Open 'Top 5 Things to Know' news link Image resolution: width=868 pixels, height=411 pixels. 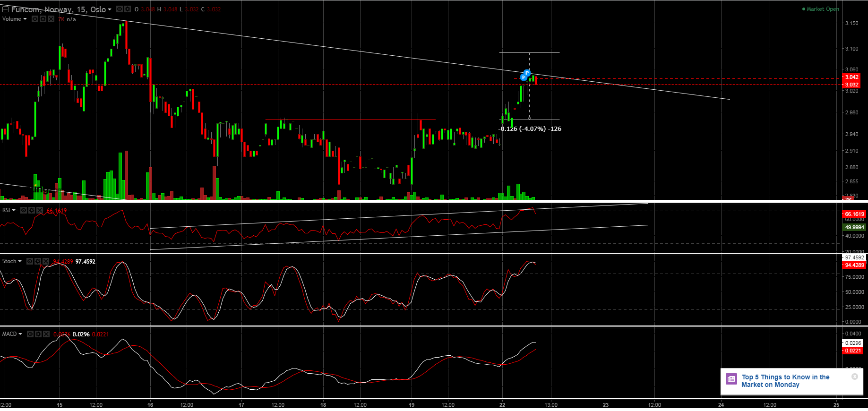tap(785, 381)
